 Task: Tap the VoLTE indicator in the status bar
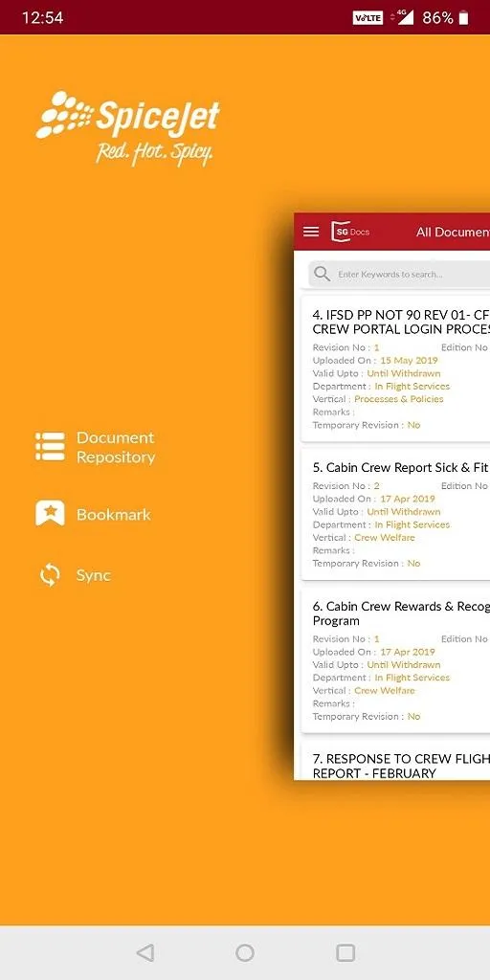[367, 17]
